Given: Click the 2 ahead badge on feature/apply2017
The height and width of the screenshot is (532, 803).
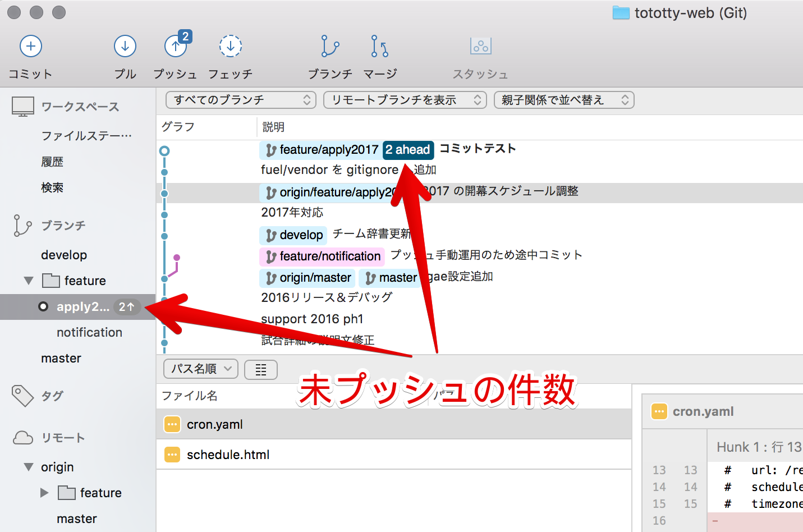Looking at the screenshot, I should point(408,150).
